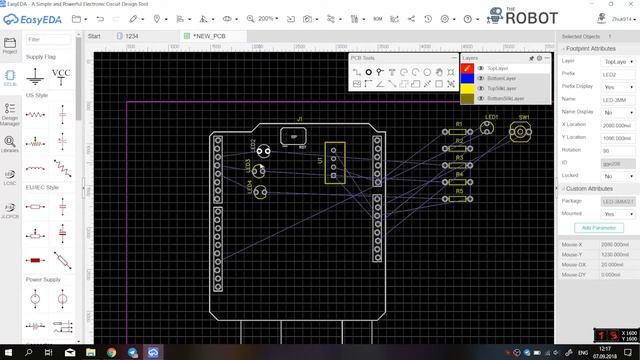Minimize the PCB Tools panel
The image size is (640, 360).
coord(454,58)
